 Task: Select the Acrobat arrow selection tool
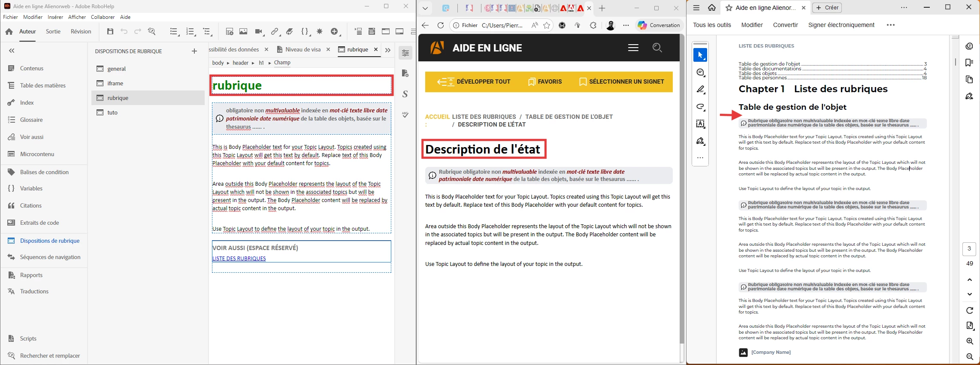[x=700, y=55]
